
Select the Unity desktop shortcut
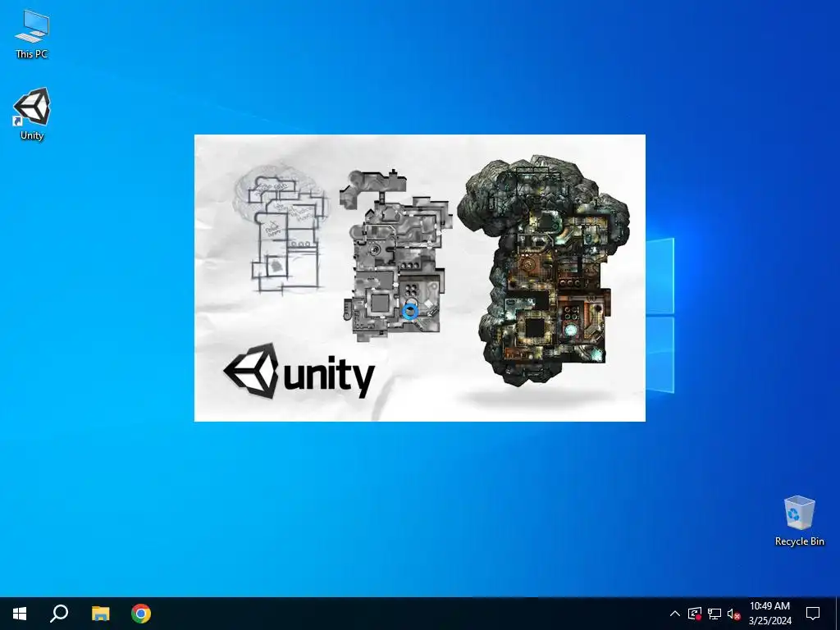pyautogui.click(x=32, y=113)
